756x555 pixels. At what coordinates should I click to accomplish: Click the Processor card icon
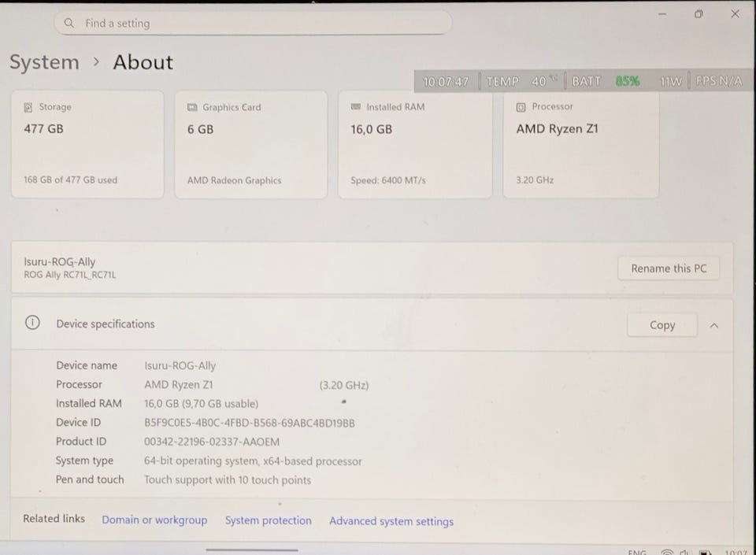coord(521,107)
